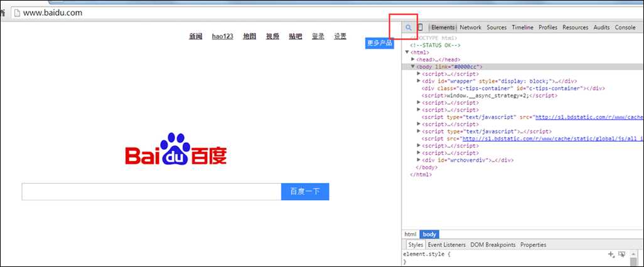
Task: Open the 地图 link
Action: tap(249, 36)
